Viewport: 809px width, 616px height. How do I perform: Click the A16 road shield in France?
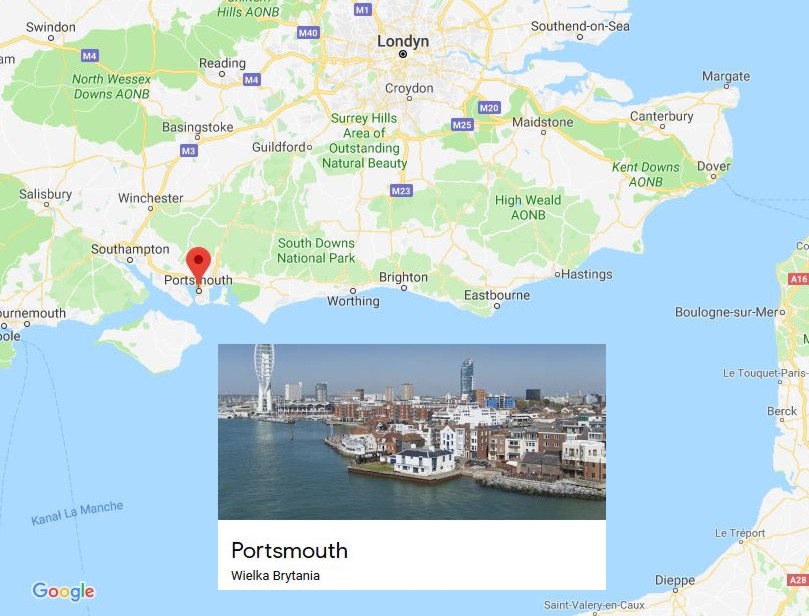[x=799, y=279]
